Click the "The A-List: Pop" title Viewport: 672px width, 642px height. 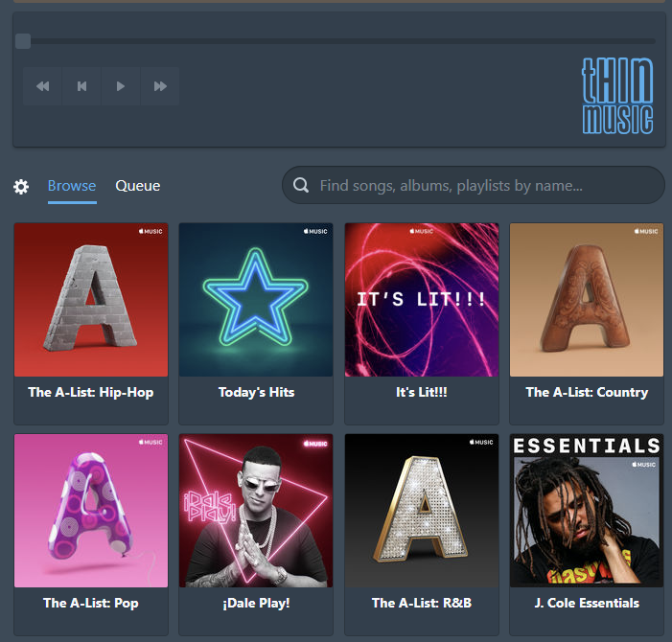91,603
